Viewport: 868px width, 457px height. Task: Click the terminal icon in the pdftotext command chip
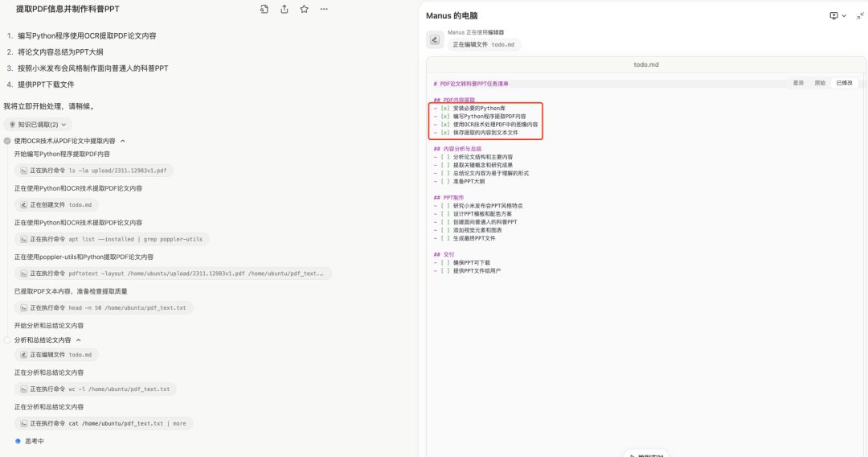point(23,274)
